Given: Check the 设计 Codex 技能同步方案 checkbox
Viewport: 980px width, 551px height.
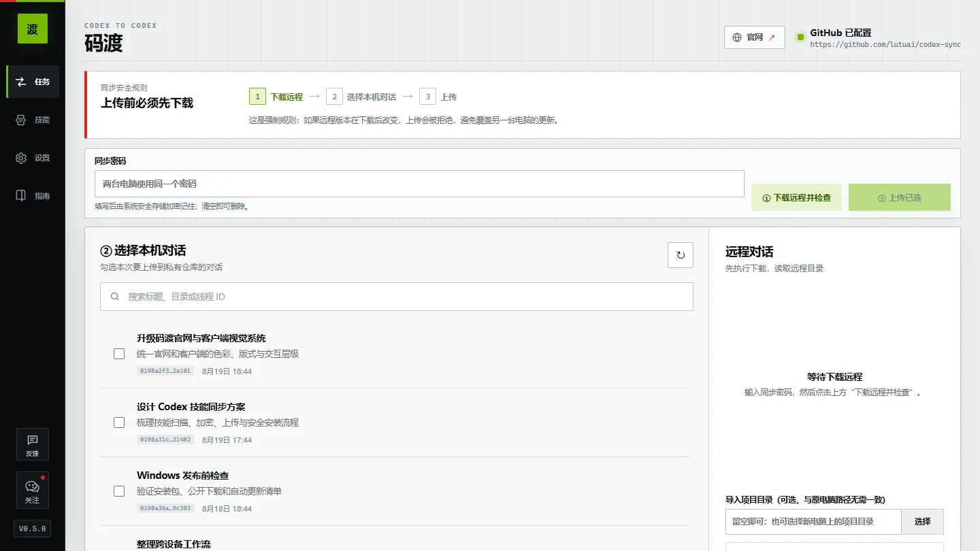Looking at the screenshot, I should coord(119,422).
